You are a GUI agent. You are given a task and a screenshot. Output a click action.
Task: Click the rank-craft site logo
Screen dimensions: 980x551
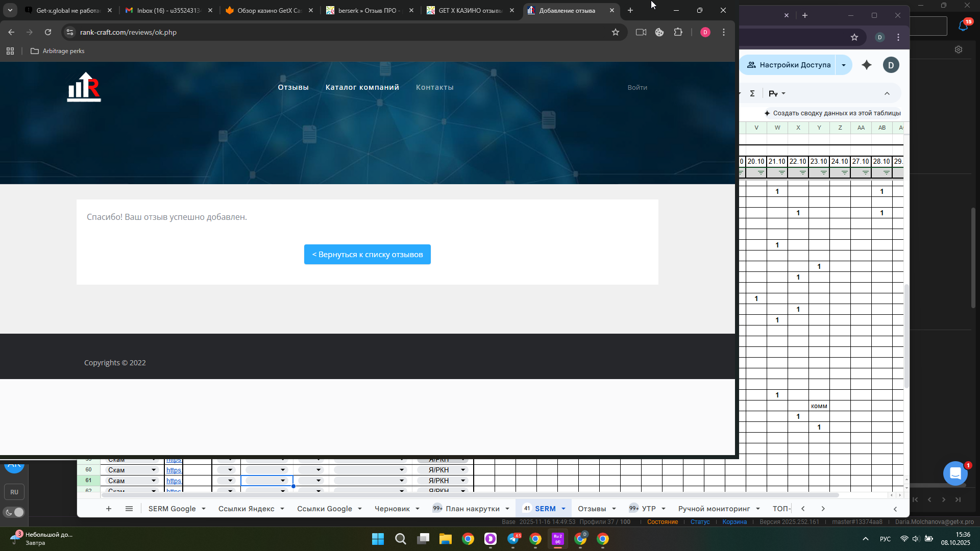pyautogui.click(x=84, y=87)
